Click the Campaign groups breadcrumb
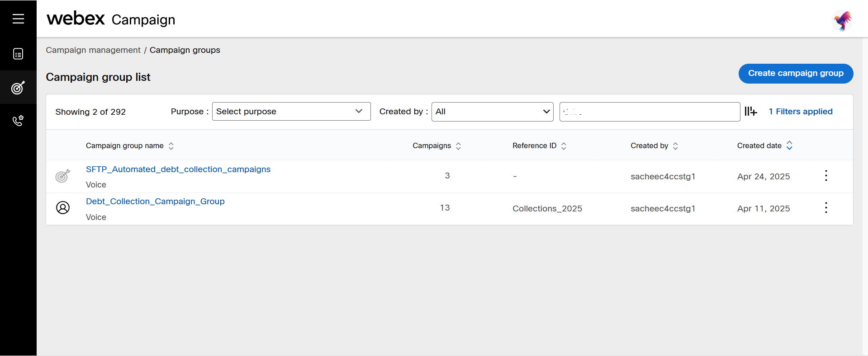The height and width of the screenshot is (356, 868). (x=185, y=50)
